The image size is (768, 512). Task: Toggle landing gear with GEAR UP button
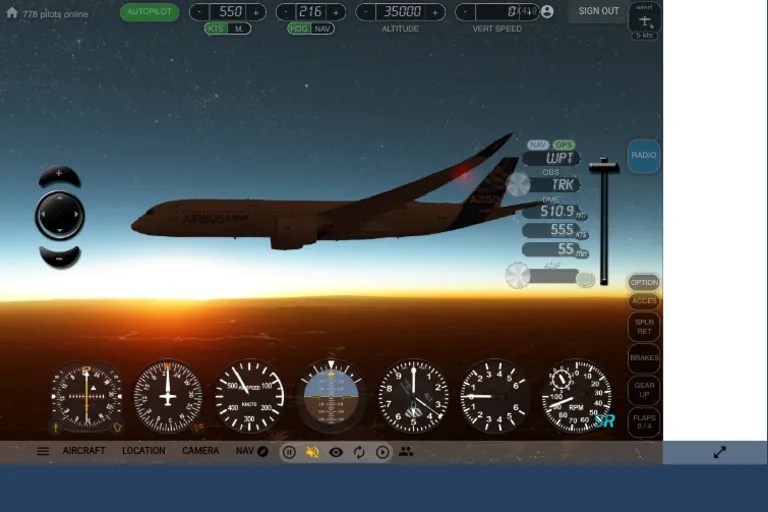pyautogui.click(x=644, y=390)
